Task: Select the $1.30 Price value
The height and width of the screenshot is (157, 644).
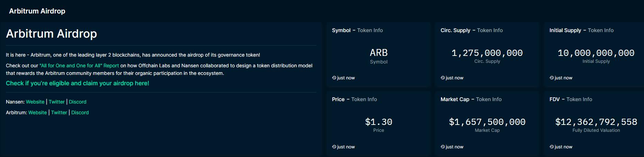Action: pyautogui.click(x=379, y=122)
